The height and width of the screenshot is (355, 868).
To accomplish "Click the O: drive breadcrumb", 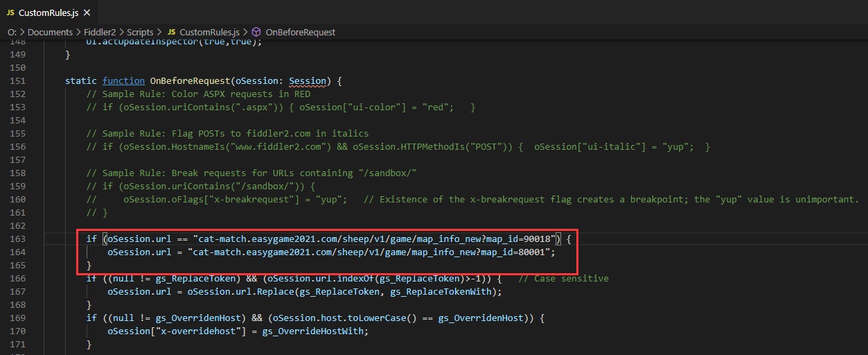I will (x=12, y=32).
